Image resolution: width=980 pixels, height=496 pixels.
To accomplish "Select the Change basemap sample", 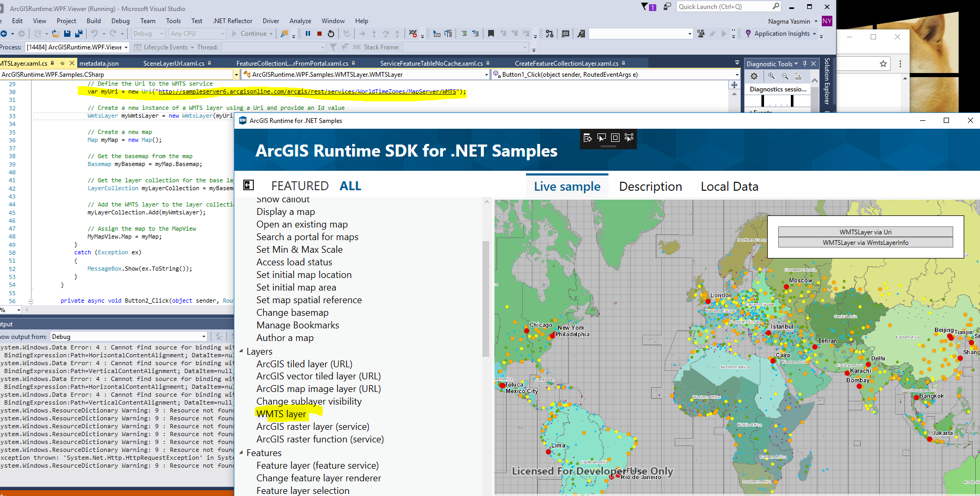I will pyautogui.click(x=292, y=313).
